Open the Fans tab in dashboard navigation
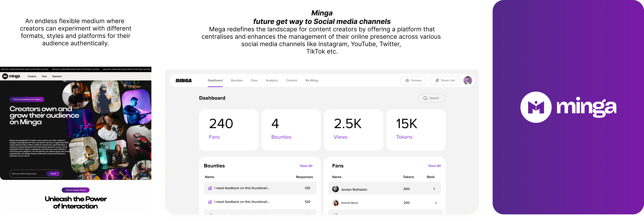The width and height of the screenshot is (644, 221). (254, 81)
